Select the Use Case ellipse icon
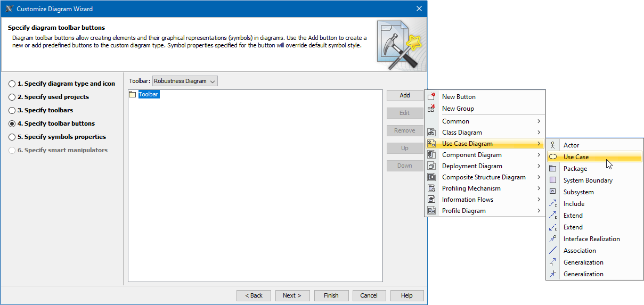 click(x=553, y=157)
